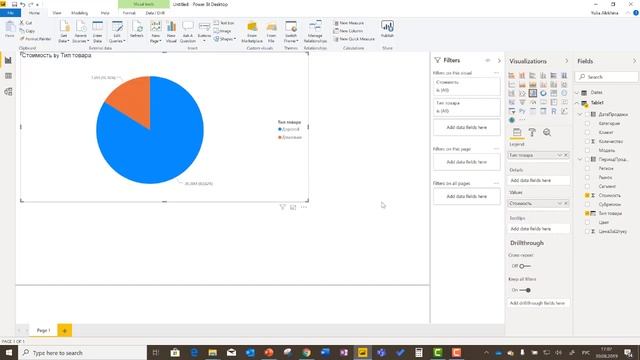Click the Fields pane Search box
Viewport: 640px width, 360px height.
pyautogui.click(x=607, y=77)
